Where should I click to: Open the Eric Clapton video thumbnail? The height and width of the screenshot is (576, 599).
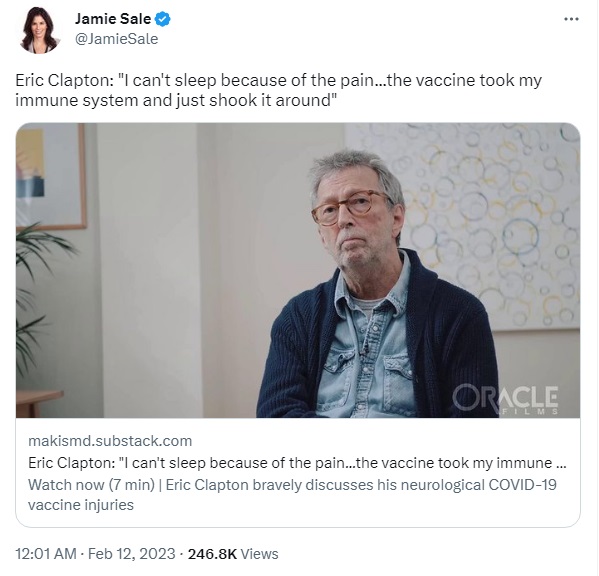click(298, 270)
